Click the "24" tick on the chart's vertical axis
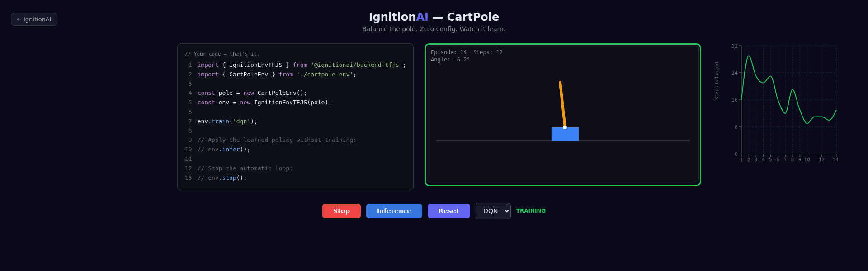This screenshot has height=271, width=868. 735,73
